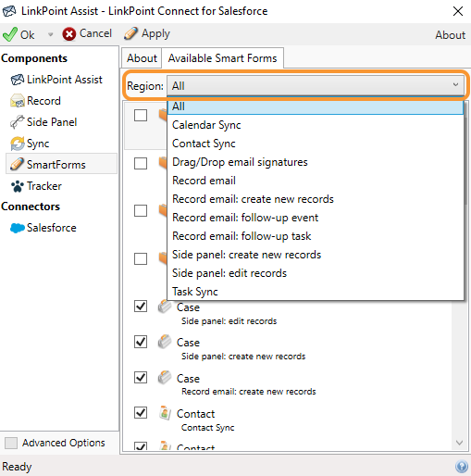Uncheck the Case Side panel: create new records checkbox
This screenshot has height=476, width=471.
(x=141, y=342)
